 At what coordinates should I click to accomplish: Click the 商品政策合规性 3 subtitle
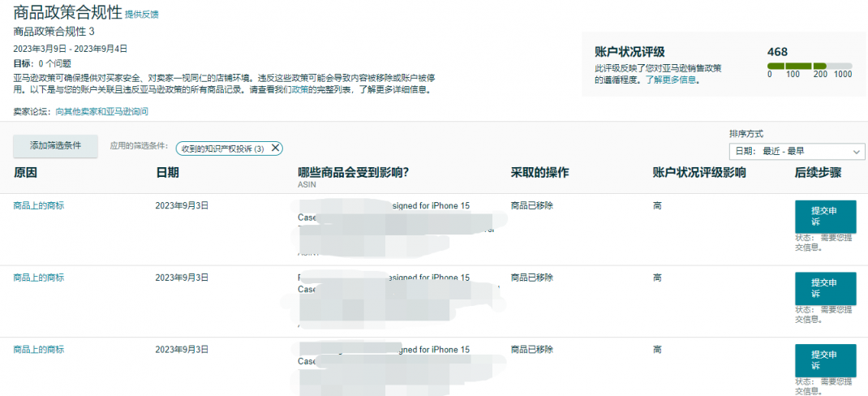coord(54,31)
